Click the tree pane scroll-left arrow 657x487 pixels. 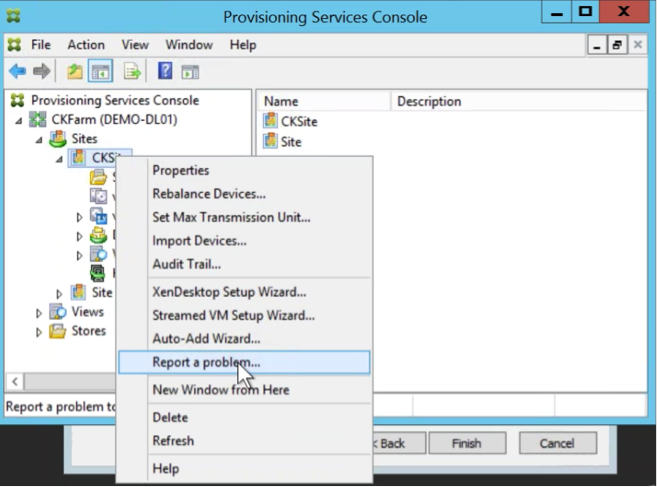15,381
